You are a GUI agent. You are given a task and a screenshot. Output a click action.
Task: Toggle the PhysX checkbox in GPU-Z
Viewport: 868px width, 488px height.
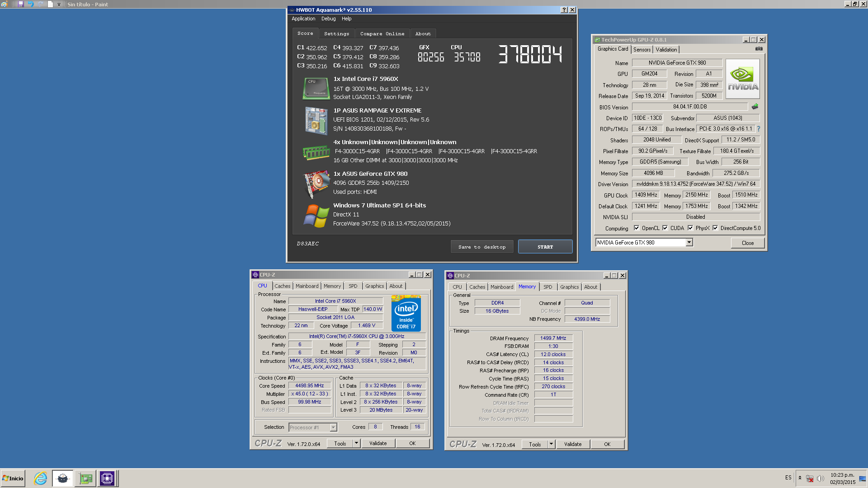coord(690,228)
